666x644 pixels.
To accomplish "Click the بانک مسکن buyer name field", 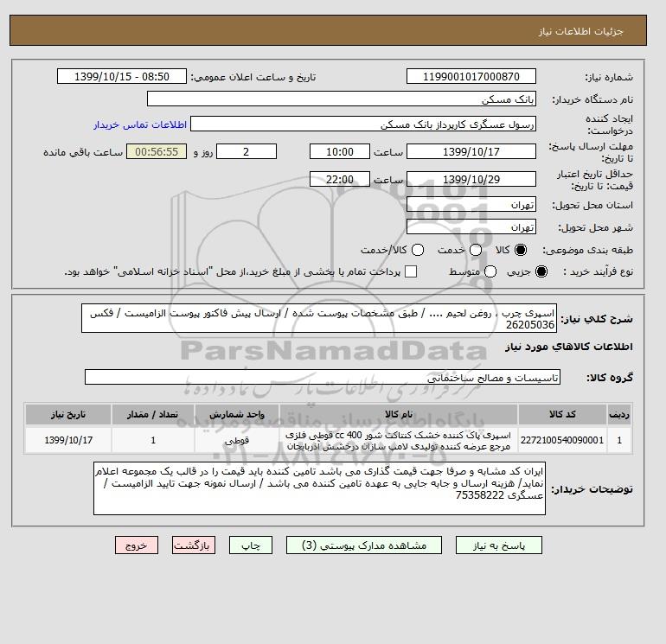I will pos(342,99).
